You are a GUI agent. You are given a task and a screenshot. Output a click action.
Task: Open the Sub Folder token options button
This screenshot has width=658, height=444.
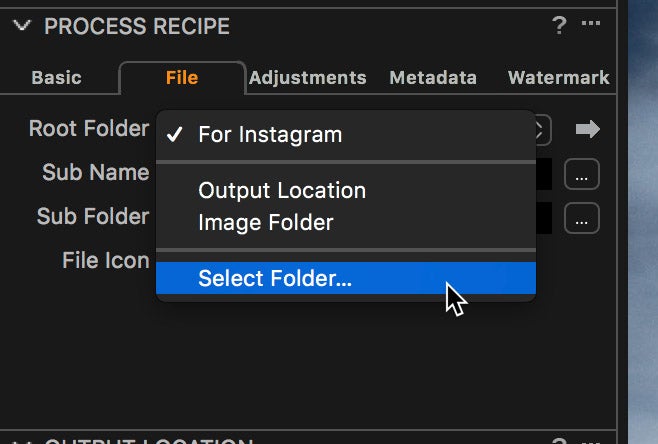tap(582, 218)
